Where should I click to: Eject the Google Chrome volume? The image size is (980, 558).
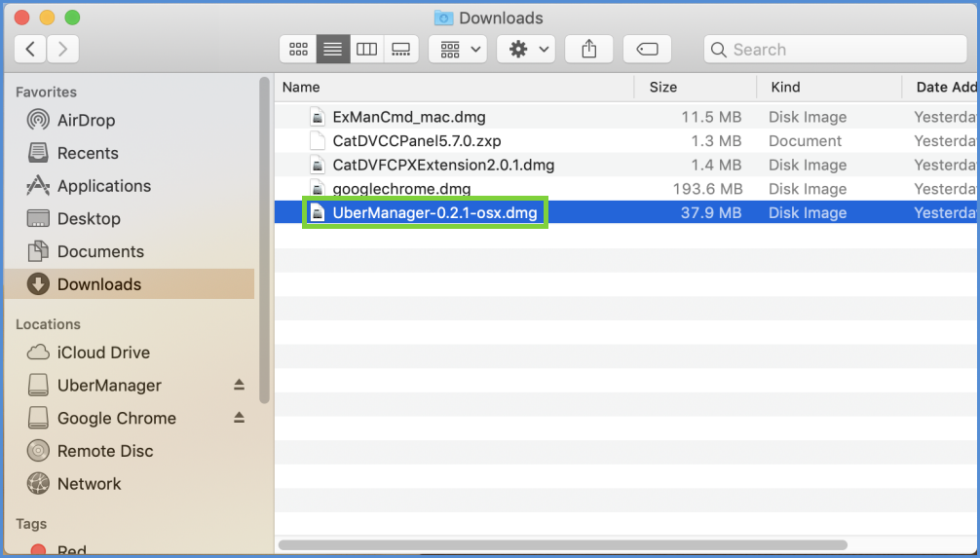coord(239,418)
